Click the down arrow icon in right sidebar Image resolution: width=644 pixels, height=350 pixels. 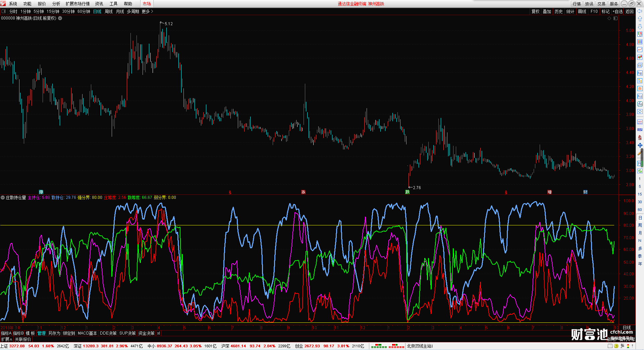[x=640, y=27]
